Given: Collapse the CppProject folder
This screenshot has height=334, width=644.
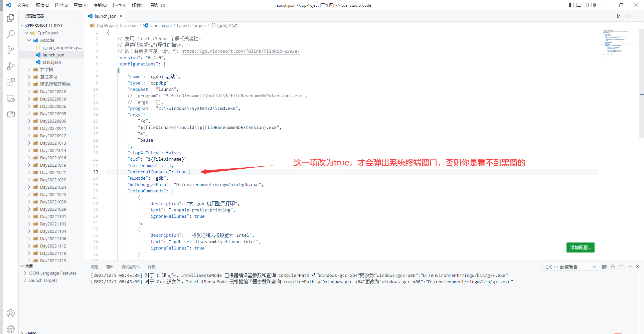Looking at the screenshot, I should point(51,33).
